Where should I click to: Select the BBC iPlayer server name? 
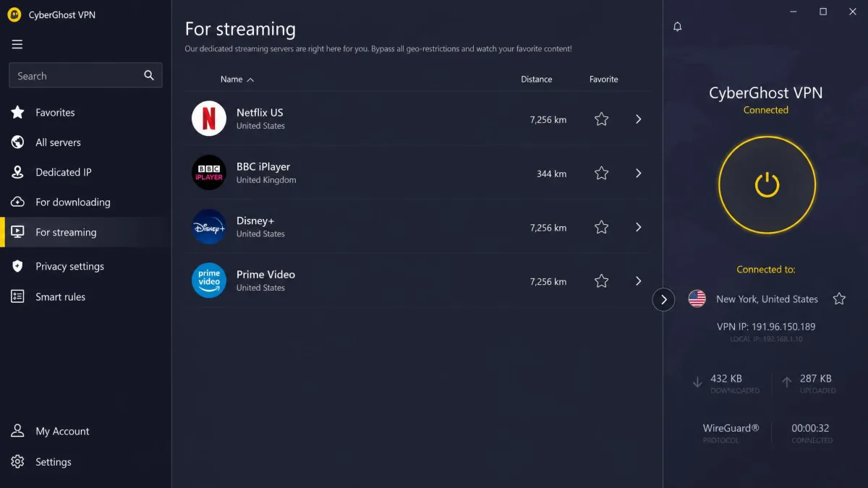(263, 166)
